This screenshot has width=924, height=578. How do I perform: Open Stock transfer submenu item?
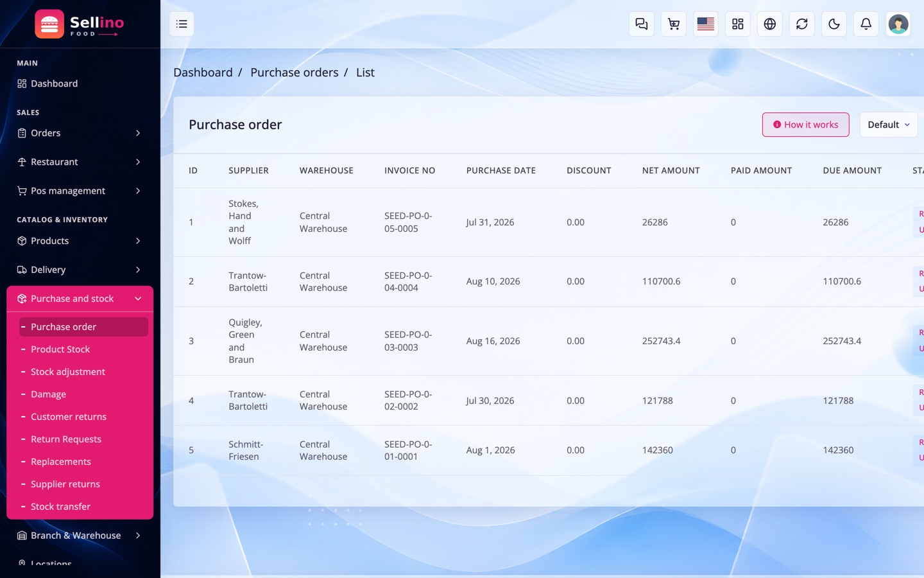(83, 507)
